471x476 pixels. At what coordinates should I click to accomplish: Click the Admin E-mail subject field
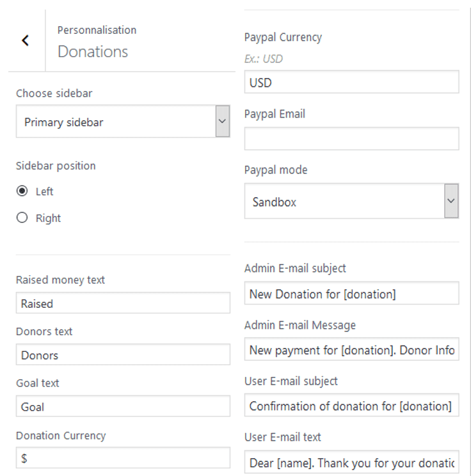[x=352, y=293]
